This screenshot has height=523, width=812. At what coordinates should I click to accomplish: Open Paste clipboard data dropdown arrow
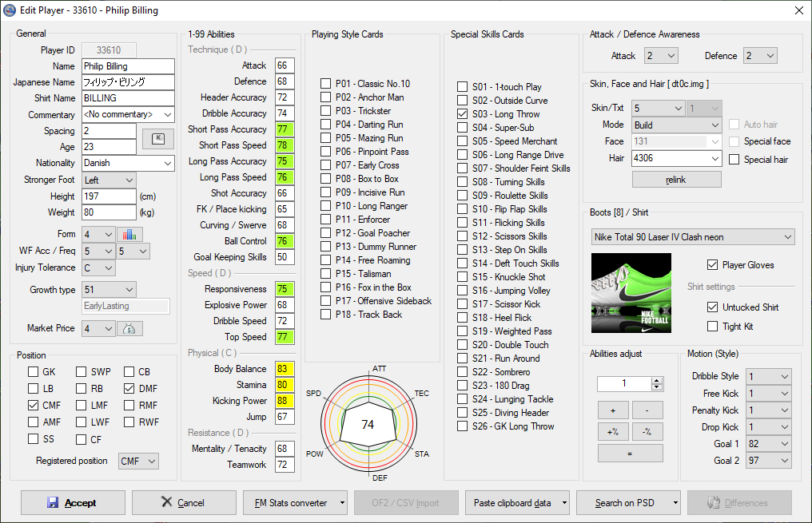tap(564, 503)
